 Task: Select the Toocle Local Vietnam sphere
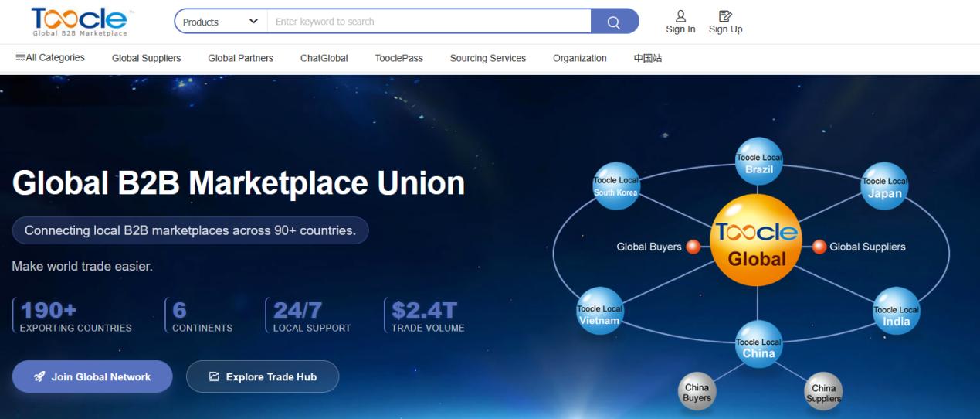[599, 312]
